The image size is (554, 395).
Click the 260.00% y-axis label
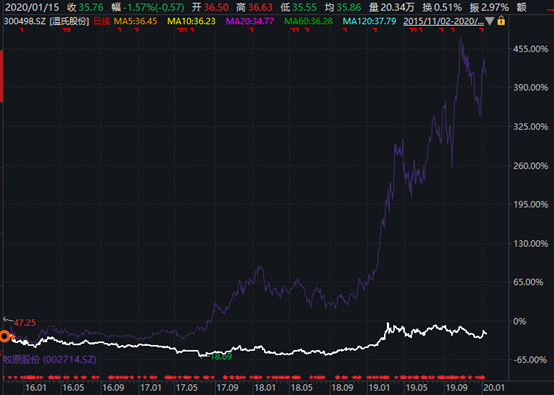pos(530,165)
